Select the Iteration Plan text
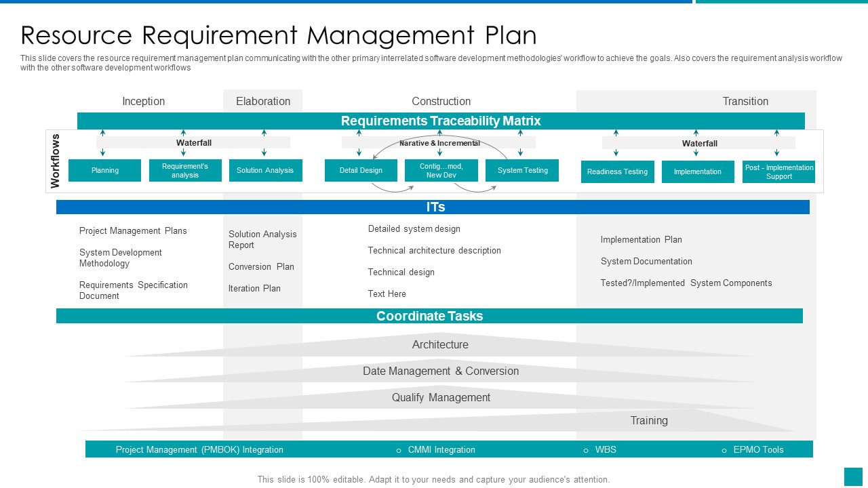This screenshot has height=488, width=868. point(254,288)
